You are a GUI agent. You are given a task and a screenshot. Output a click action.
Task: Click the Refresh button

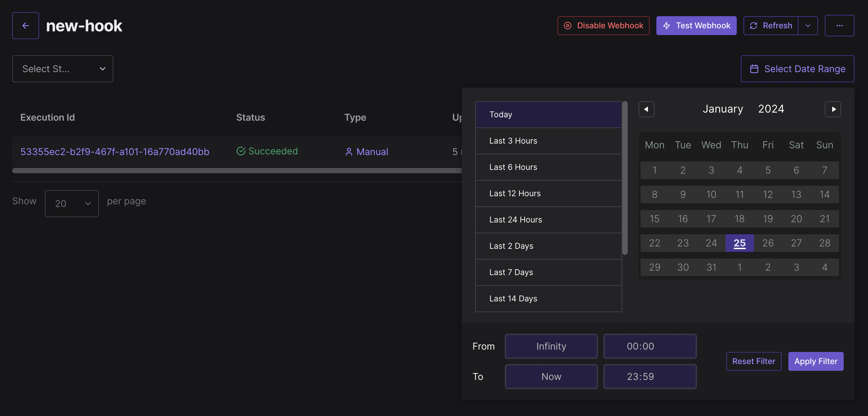click(x=771, y=26)
